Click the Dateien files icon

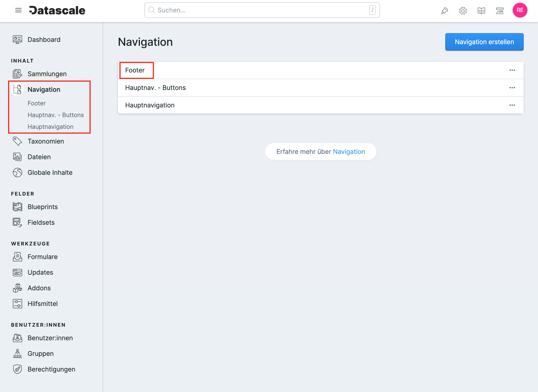tap(17, 157)
